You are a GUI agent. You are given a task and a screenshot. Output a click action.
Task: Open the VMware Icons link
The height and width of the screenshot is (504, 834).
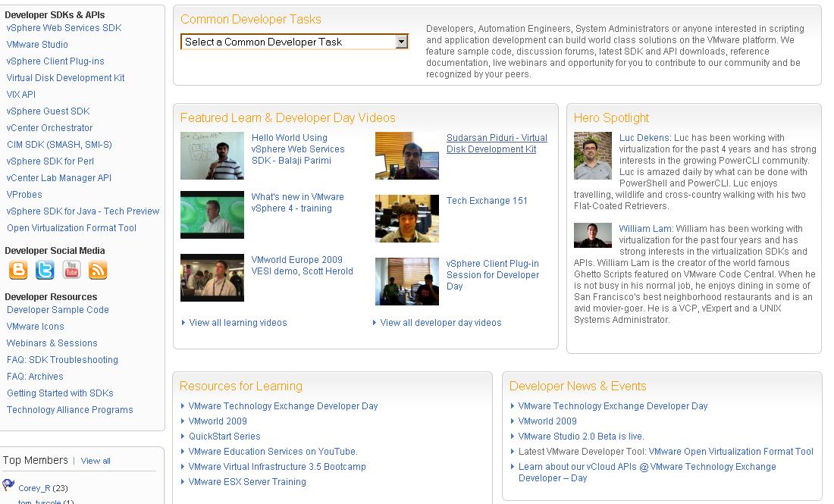pyautogui.click(x=35, y=327)
